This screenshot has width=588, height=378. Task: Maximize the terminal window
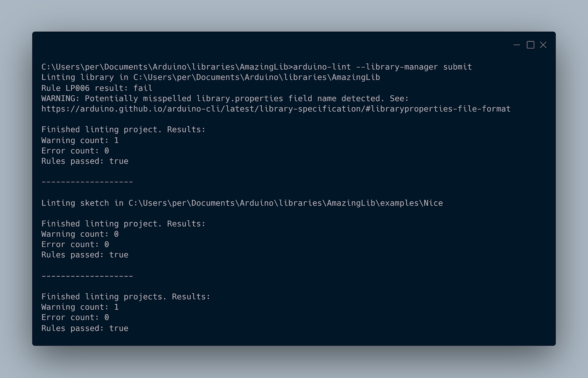point(530,45)
